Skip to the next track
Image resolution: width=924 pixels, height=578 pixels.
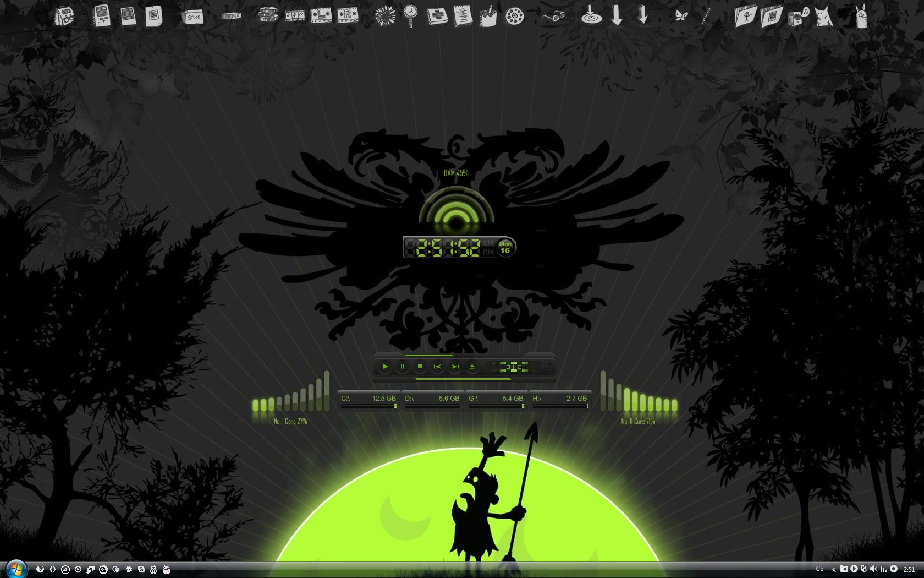click(455, 366)
